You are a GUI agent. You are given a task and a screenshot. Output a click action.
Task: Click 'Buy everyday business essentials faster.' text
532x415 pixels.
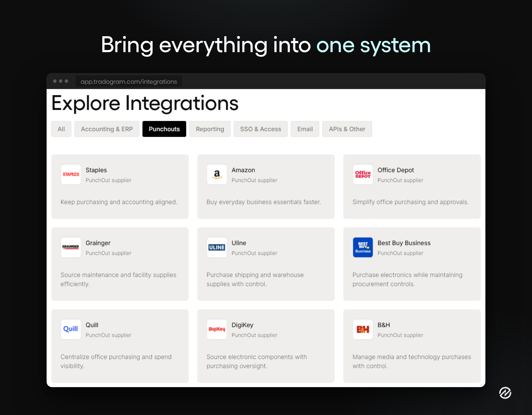(263, 202)
